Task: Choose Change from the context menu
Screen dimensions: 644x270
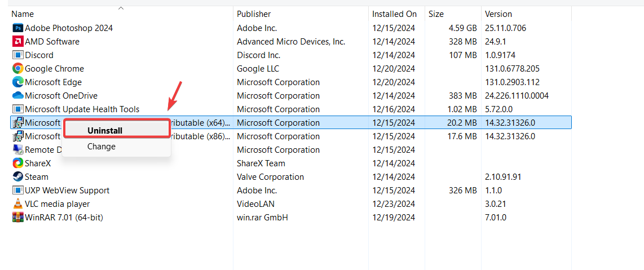Action: coord(102,147)
